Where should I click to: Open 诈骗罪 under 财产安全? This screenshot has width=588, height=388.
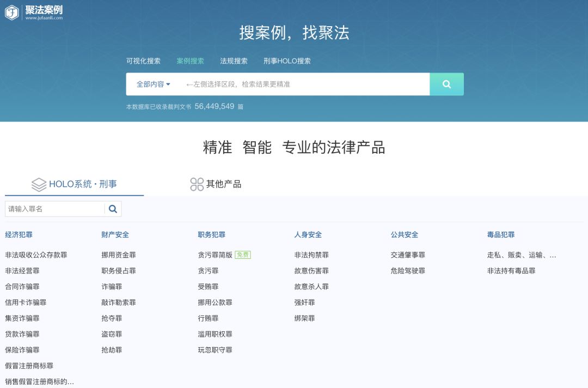tap(112, 286)
